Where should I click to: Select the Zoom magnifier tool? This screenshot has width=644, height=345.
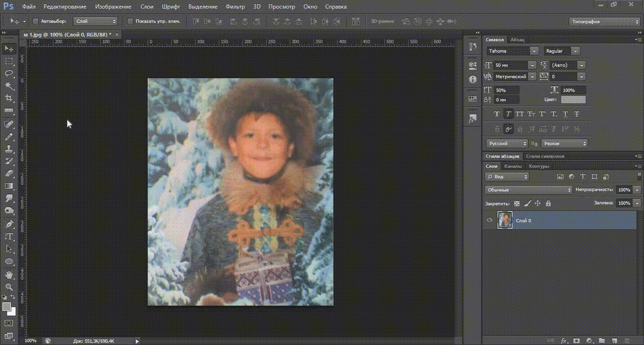pyautogui.click(x=9, y=287)
